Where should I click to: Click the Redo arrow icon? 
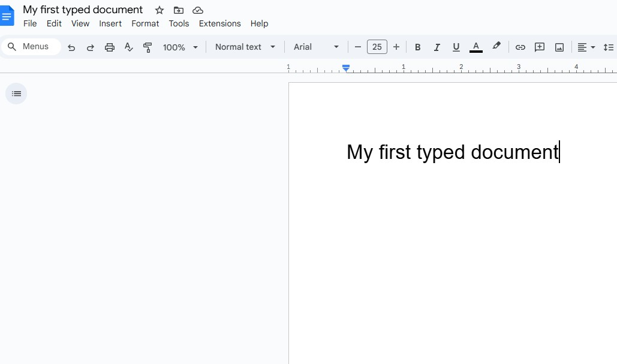91,47
